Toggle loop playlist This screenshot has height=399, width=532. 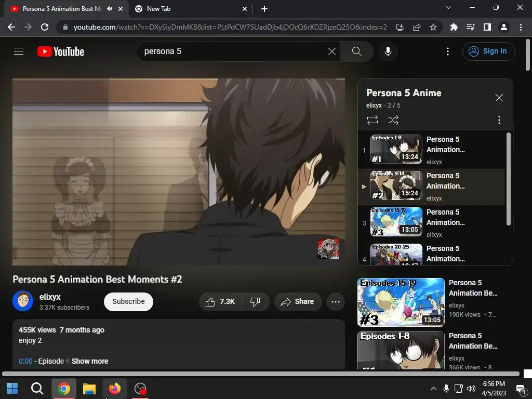tap(372, 120)
